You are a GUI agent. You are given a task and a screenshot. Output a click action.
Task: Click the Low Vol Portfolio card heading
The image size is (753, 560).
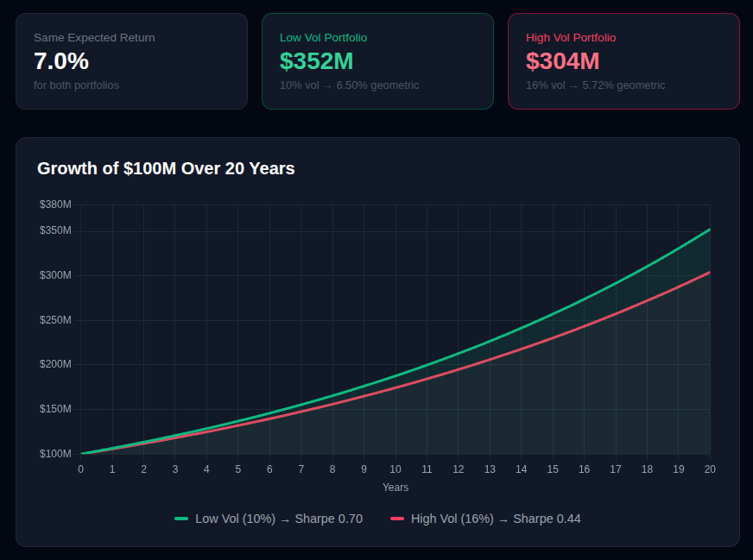323,38
